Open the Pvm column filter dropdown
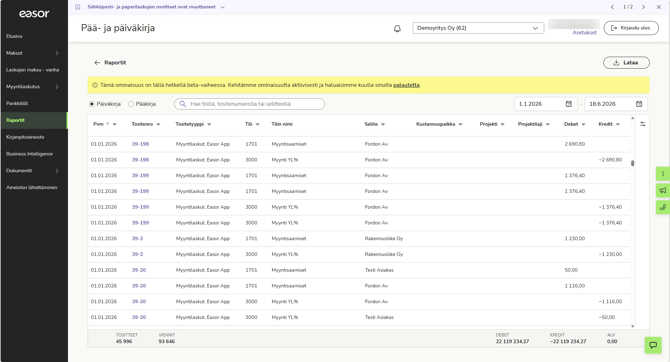This screenshot has width=670, height=362. (115, 124)
